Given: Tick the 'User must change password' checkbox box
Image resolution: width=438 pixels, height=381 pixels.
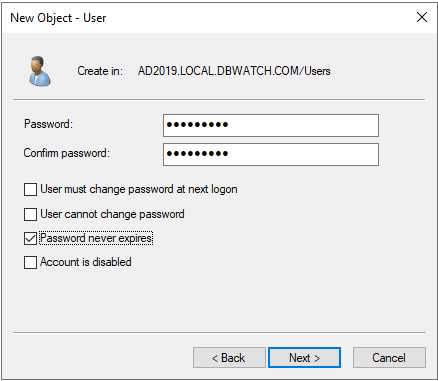Looking at the screenshot, I should [x=30, y=190].
